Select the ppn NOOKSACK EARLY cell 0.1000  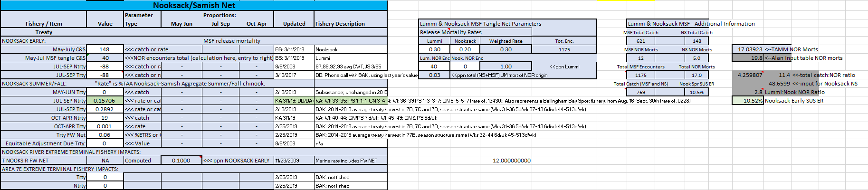181,161
